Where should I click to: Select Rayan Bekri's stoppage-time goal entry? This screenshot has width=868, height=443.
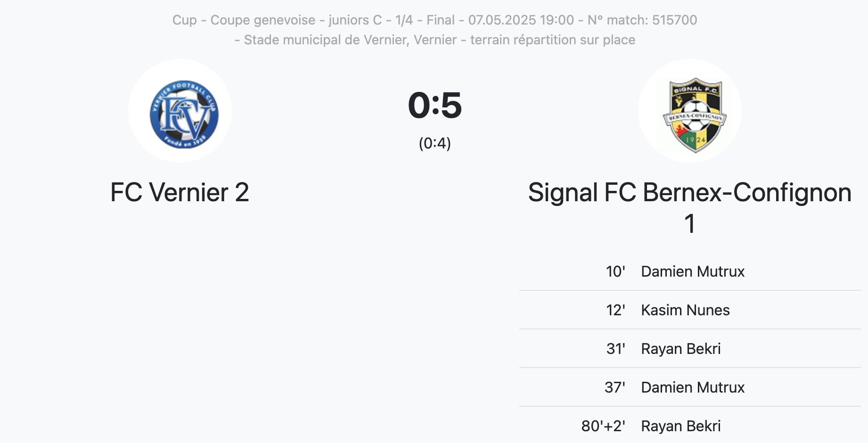tap(680, 427)
